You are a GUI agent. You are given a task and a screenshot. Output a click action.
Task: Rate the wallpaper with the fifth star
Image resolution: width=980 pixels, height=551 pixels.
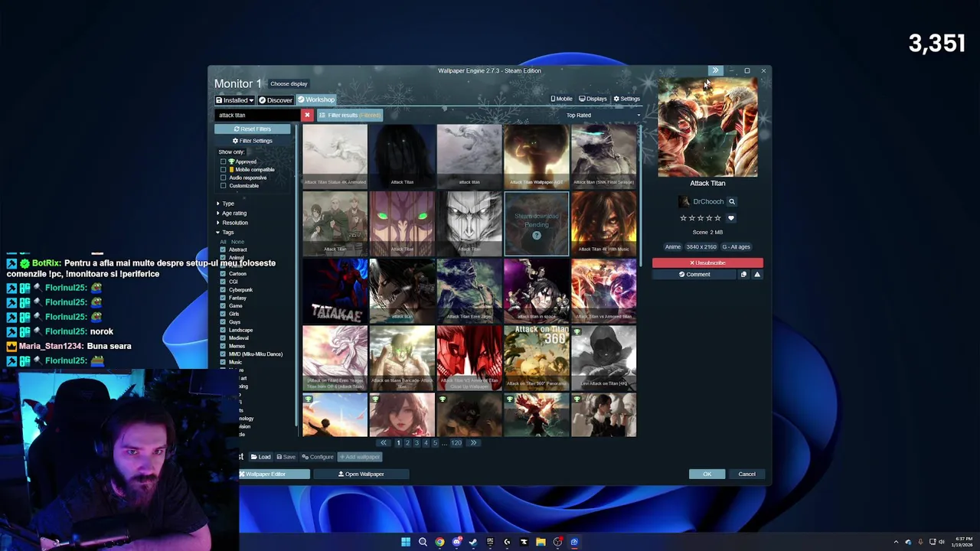coord(717,218)
